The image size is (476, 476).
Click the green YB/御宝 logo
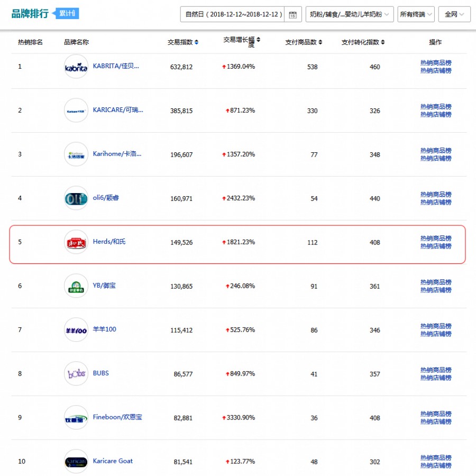pos(76,286)
